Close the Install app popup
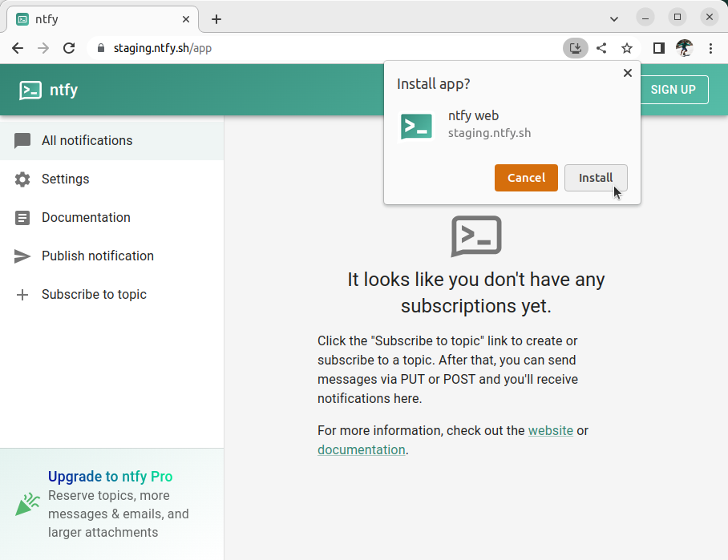The image size is (728, 560). click(628, 73)
